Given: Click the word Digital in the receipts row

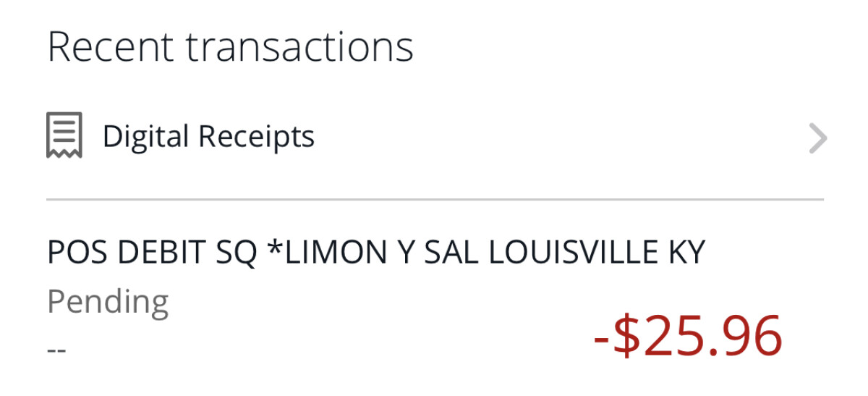Looking at the screenshot, I should (x=145, y=136).
